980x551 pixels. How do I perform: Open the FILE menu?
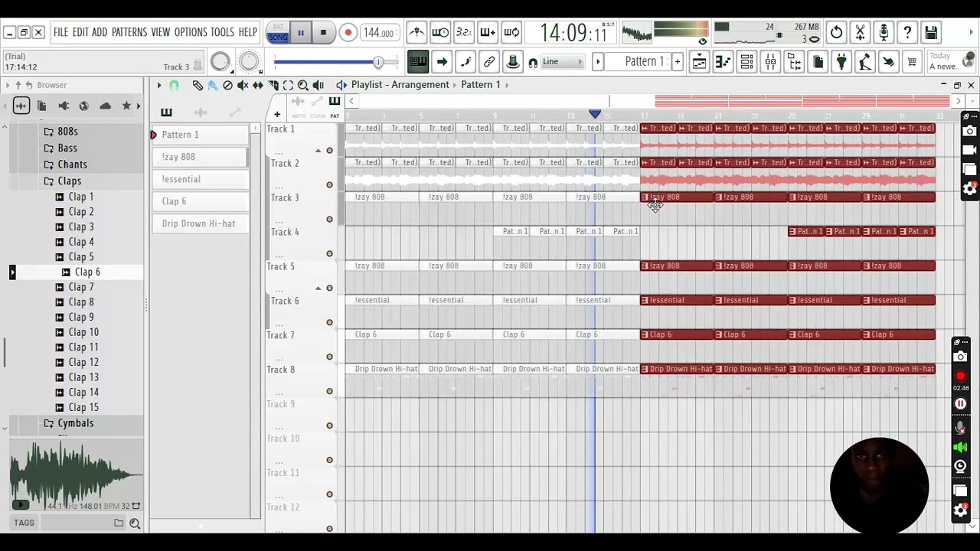click(x=60, y=32)
